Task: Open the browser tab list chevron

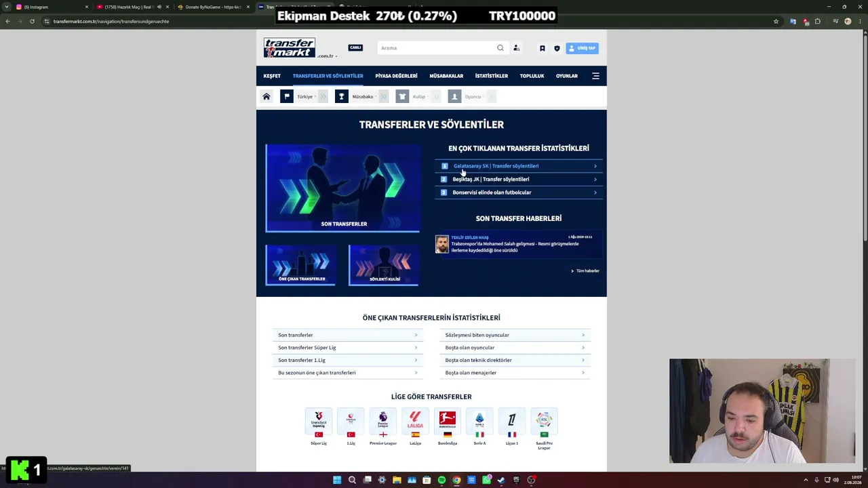Action: [7, 7]
